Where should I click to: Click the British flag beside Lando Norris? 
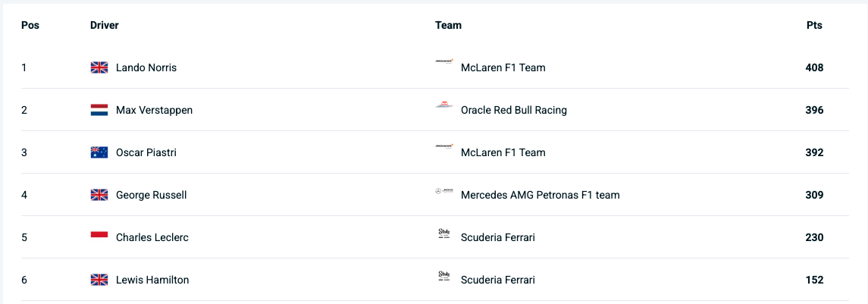[x=99, y=67]
